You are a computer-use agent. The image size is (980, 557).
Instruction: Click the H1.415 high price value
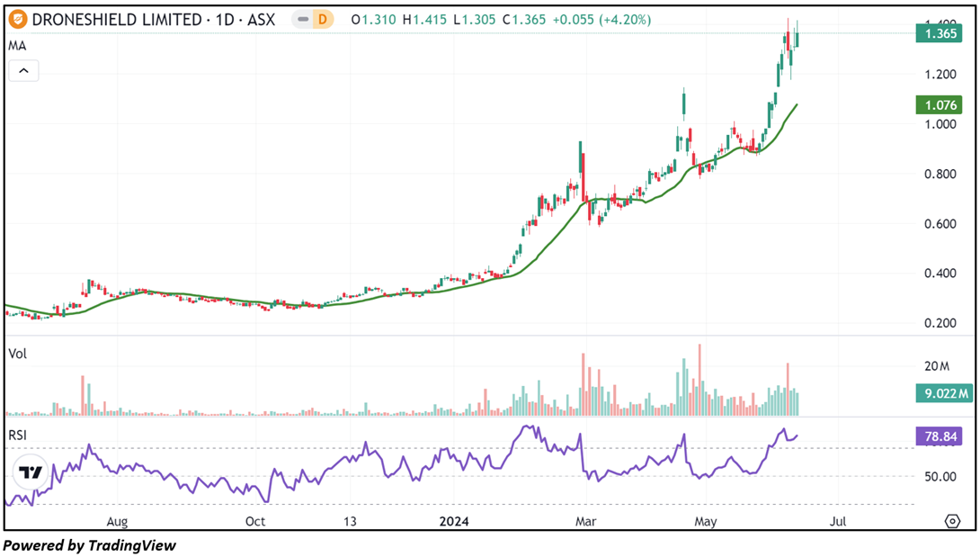[x=424, y=20]
